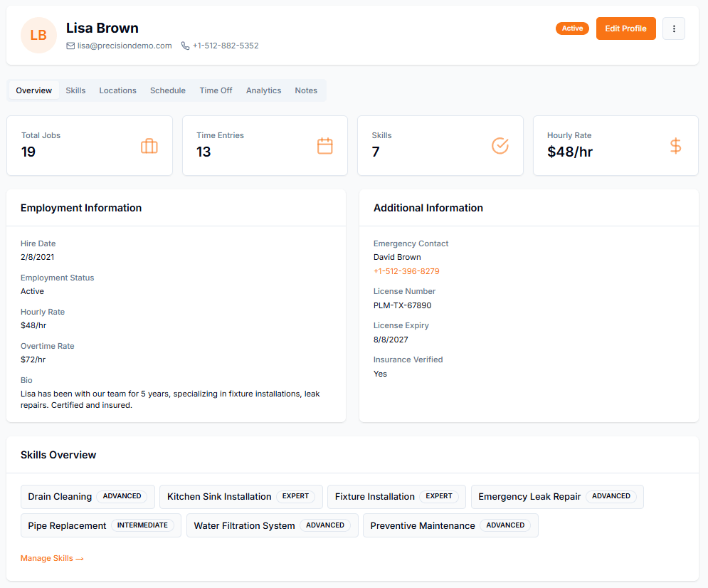
Task: Click the overtime rate $72/hr
Action: [33, 359]
